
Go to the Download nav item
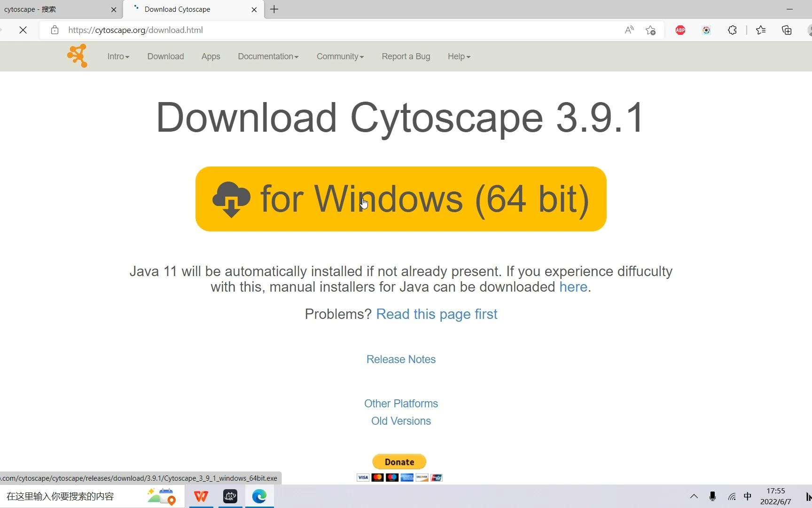coord(165,56)
